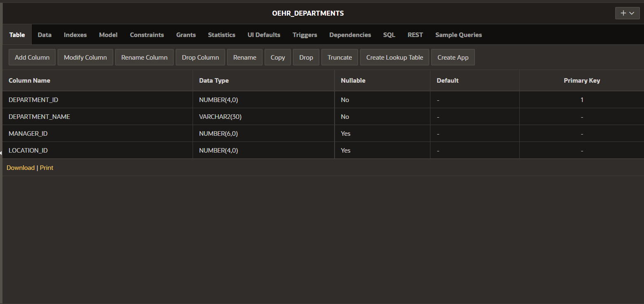Click the Print link
This screenshot has height=304, width=644.
(46, 167)
